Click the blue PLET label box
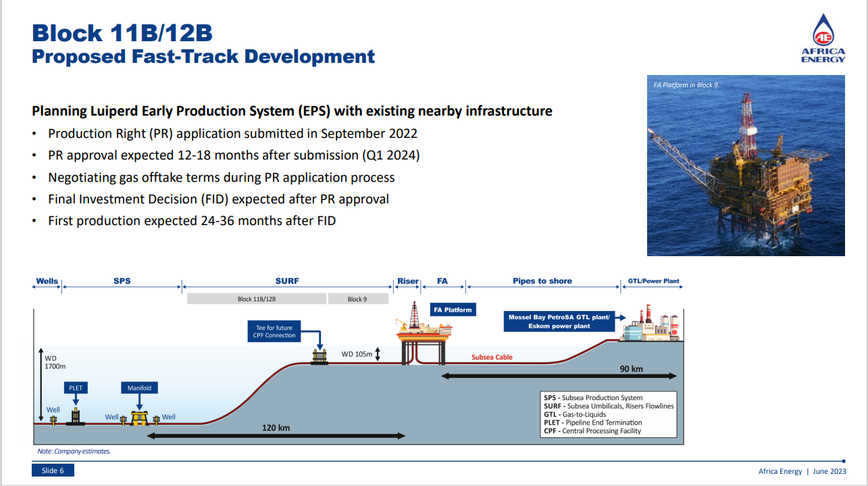The width and height of the screenshot is (868, 486). (76, 388)
